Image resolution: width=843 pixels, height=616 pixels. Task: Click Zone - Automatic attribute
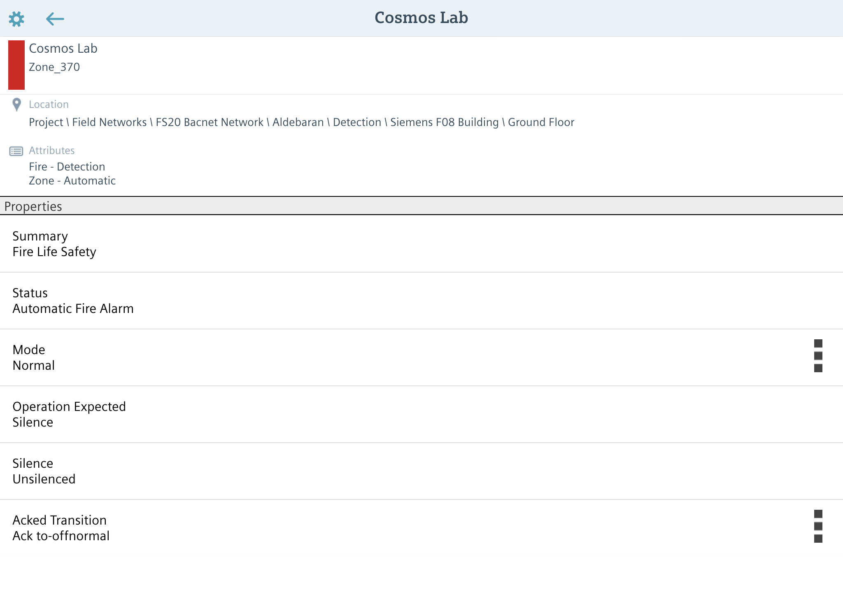coord(72,181)
